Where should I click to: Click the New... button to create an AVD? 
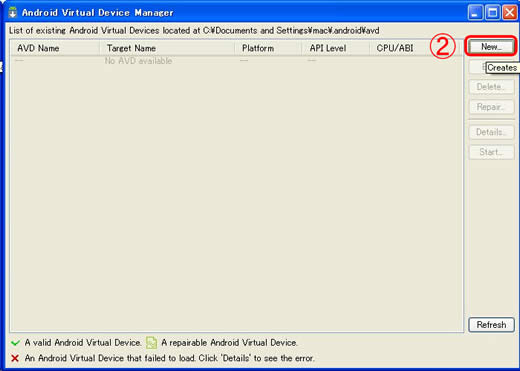[491, 47]
